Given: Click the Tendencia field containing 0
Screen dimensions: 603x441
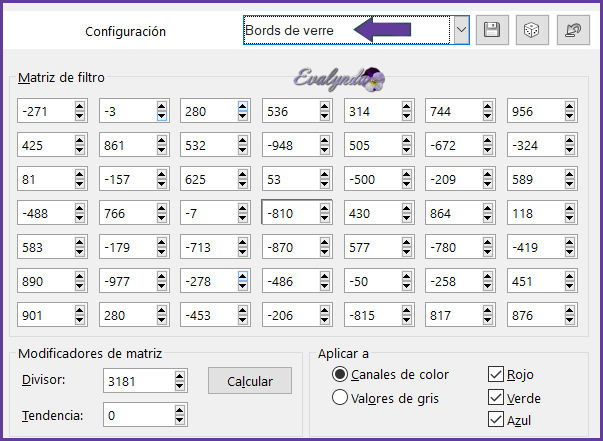Looking at the screenshot, I should [137, 415].
